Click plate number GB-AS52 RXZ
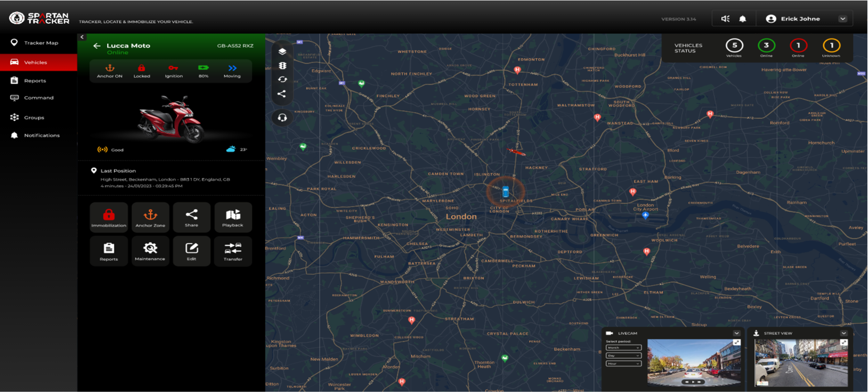Screen dimensions: 868x392 coord(235,46)
